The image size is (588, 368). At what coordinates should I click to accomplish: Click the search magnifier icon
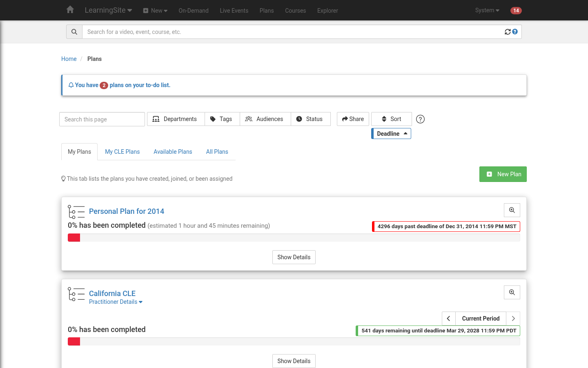74,32
